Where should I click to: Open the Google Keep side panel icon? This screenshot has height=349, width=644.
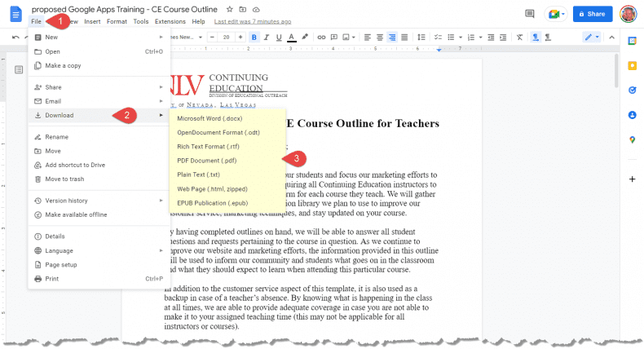tap(632, 65)
